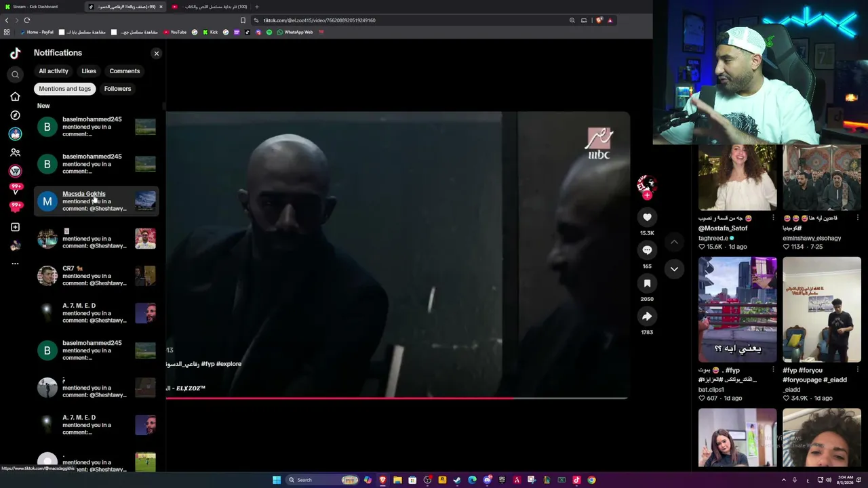Go to the next video with down chevron
The width and height of the screenshot is (868, 488).
pos(674,269)
